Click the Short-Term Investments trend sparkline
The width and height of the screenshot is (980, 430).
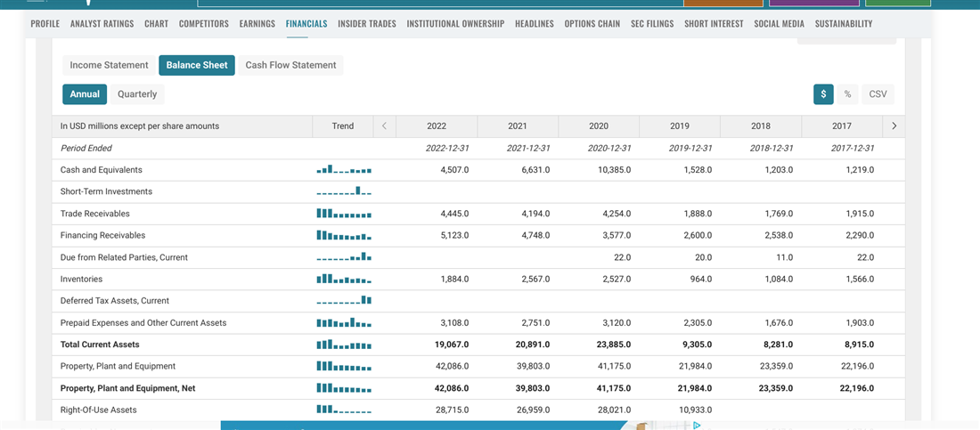click(343, 191)
